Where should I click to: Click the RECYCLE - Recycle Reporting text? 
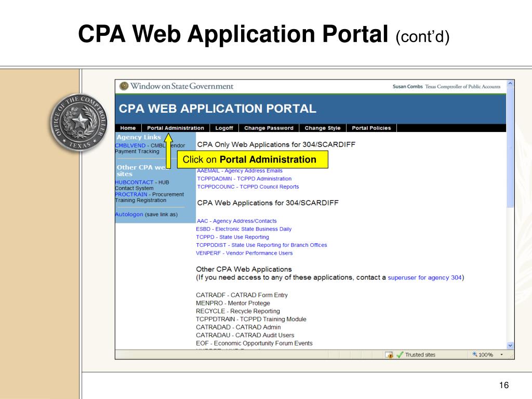pos(238,311)
